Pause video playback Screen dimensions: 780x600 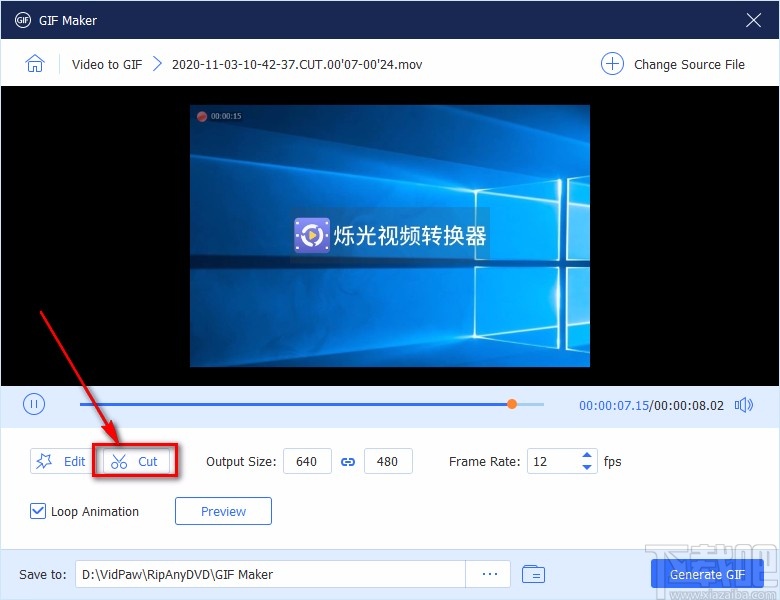(x=34, y=404)
